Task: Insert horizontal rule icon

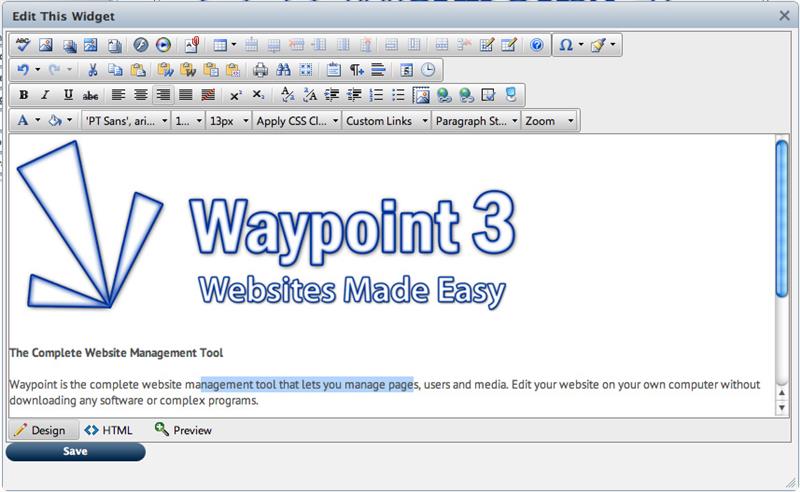Action: coord(379,70)
